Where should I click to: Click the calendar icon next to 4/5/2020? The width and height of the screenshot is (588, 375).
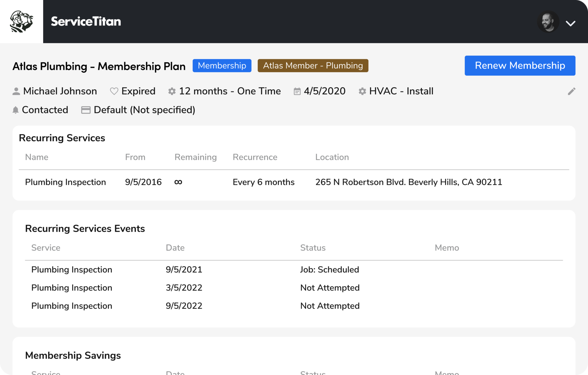pos(297,91)
